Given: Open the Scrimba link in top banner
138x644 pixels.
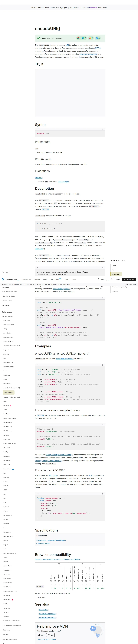Looking at the screenshot, I should pos(93,8).
